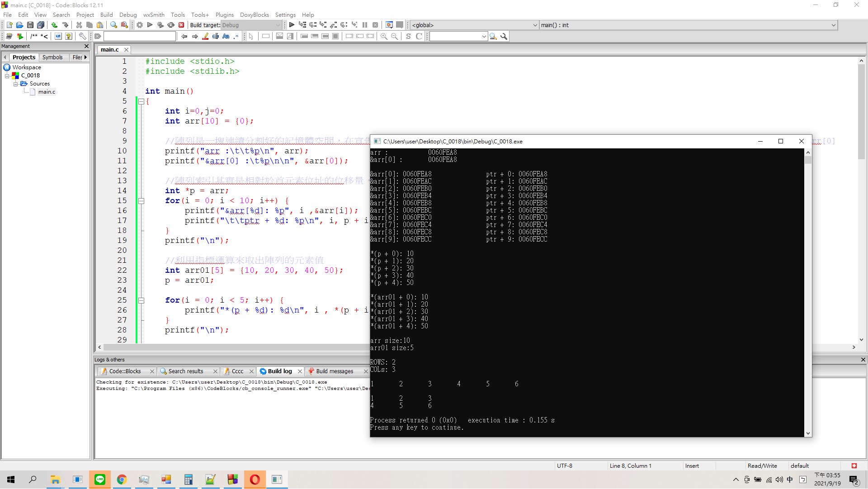The height and width of the screenshot is (489, 868).
Task: Collapse the C_0018 project tree node
Action: 7,76
